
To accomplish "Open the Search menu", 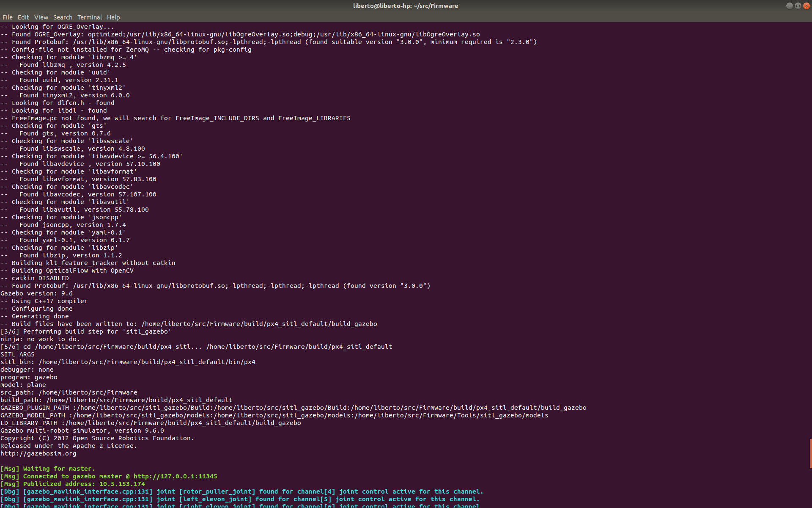I will pyautogui.click(x=63, y=17).
